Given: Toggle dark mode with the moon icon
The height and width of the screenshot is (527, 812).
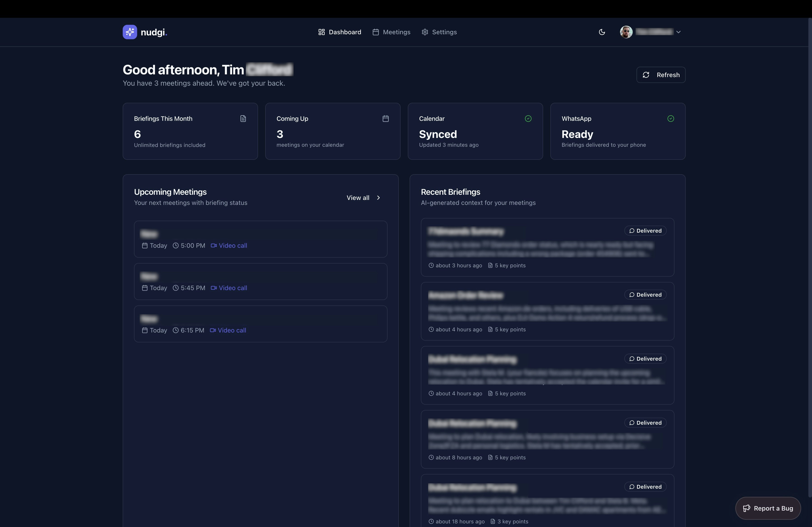Looking at the screenshot, I should [x=602, y=32].
